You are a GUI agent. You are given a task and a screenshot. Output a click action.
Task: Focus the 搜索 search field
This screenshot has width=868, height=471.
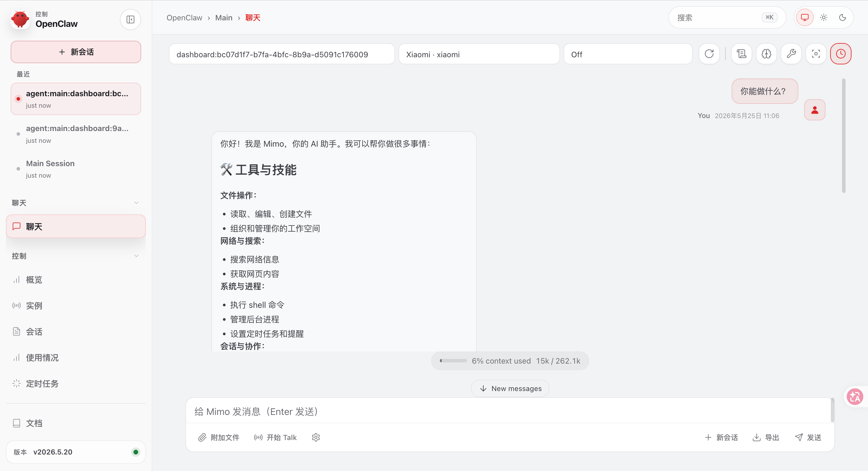727,17
